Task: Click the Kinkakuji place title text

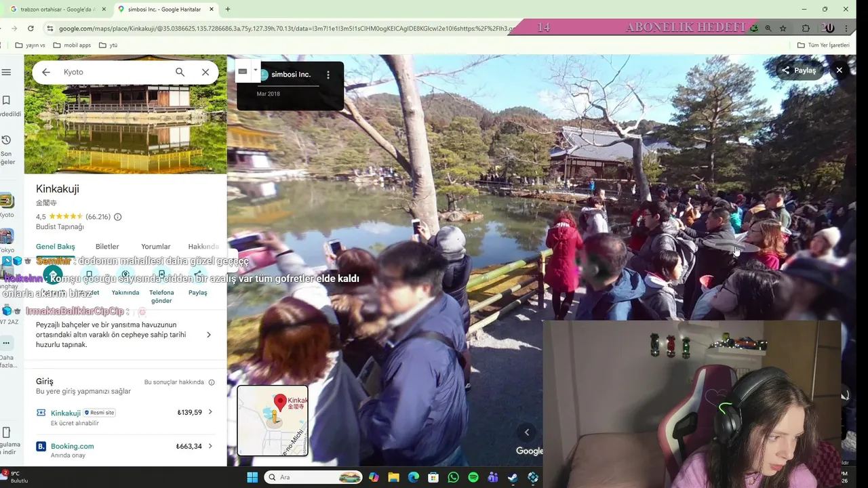Action: coord(58,189)
